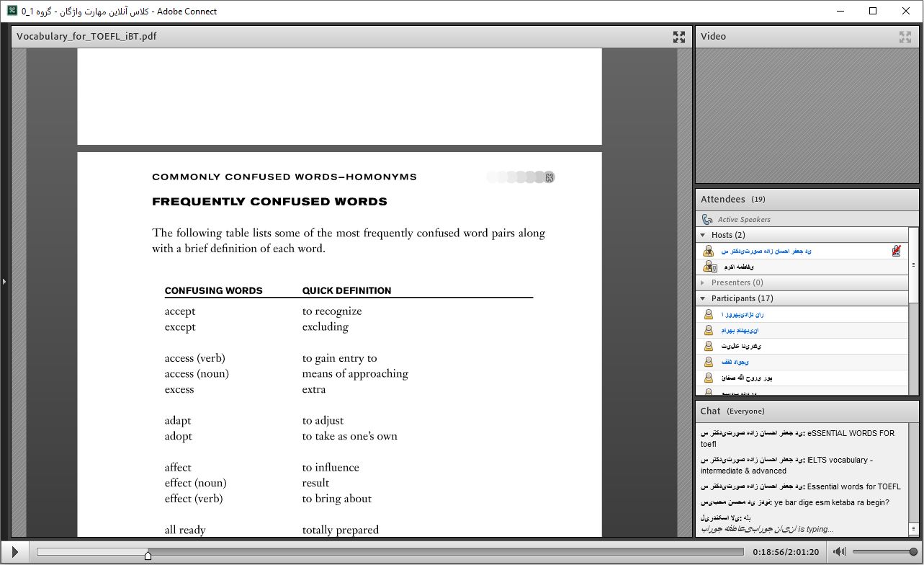The height and width of the screenshot is (565, 924).
Task: Click the Chat (Everyone) pod header
Action: tap(807, 411)
